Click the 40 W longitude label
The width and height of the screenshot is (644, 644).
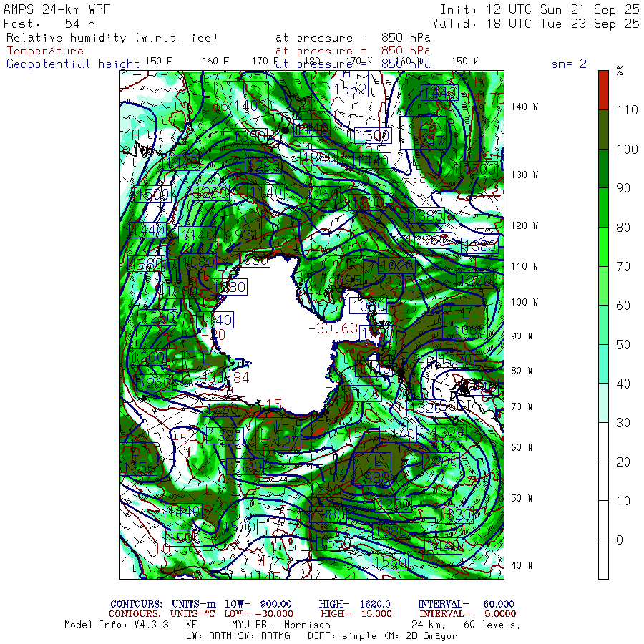click(x=520, y=565)
